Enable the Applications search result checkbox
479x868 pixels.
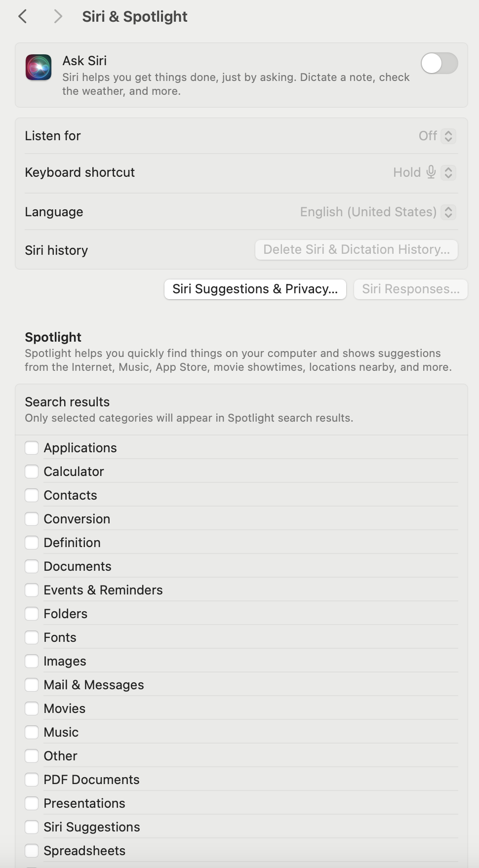[x=32, y=448]
